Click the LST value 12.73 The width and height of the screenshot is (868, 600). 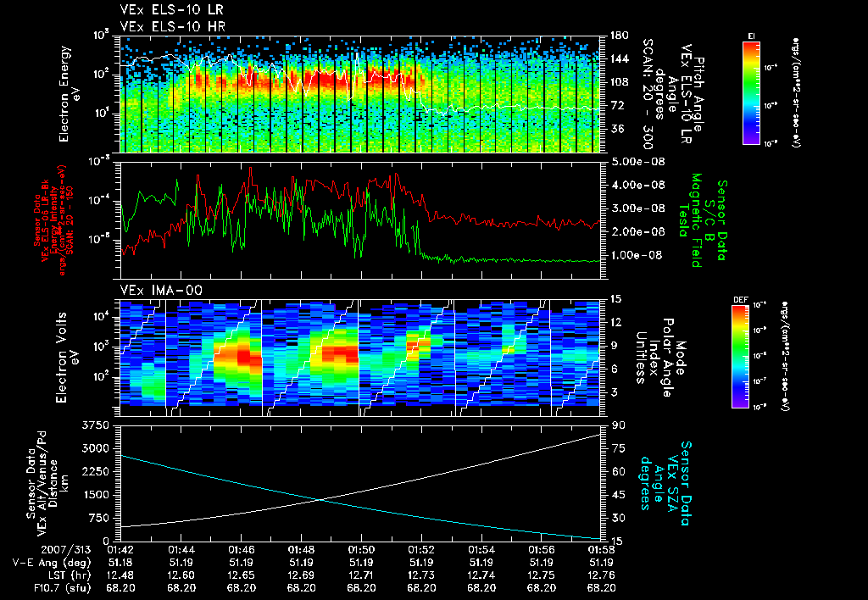[x=421, y=575]
